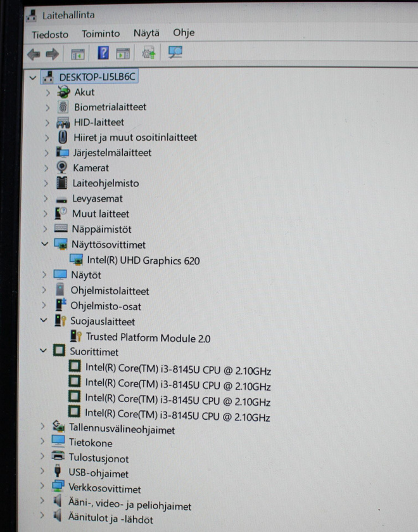Select the Levyasemat label
Screen dimensions: 418x532
98,199
